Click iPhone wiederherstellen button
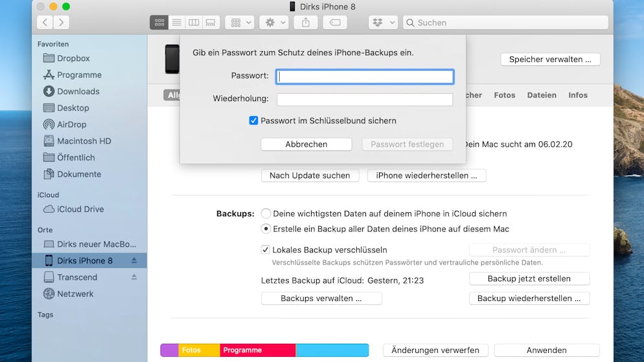This screenshot has width=644, height=362. 427,175
